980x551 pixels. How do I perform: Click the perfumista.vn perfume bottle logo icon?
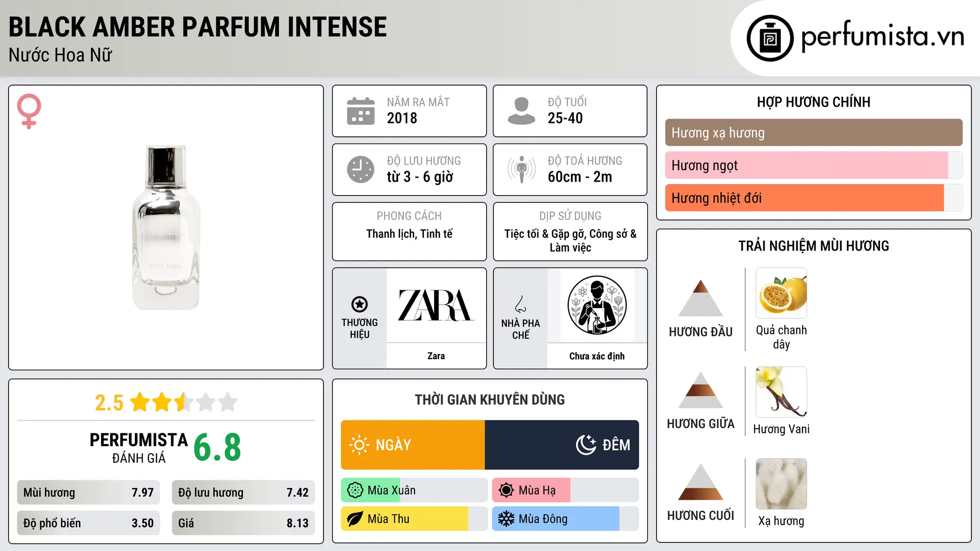(770, 38)
